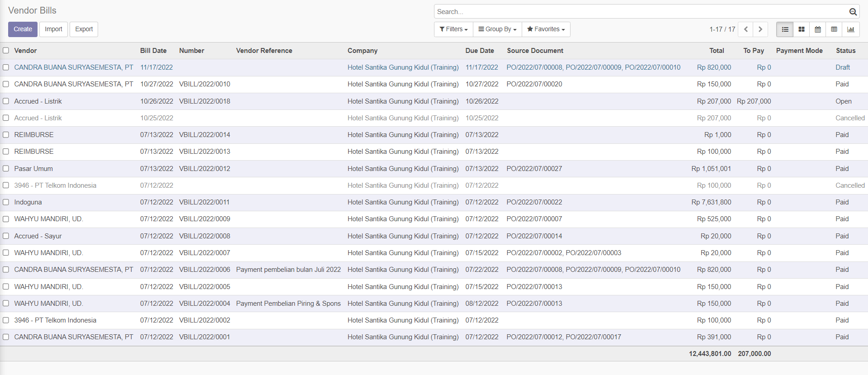Image resolution: width=868 pixels, height=375 pixels.
Task: Check the cancelled Accrued - Listrik row
Action: [6, 118]
